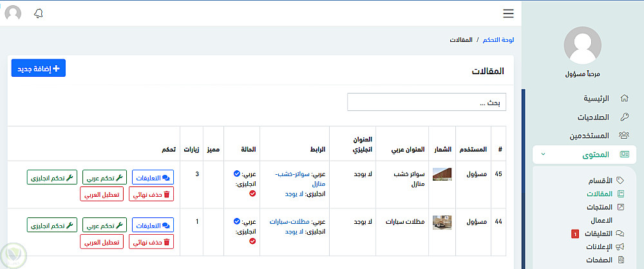Click the users icon beside المستخدمين

[623, 136]
